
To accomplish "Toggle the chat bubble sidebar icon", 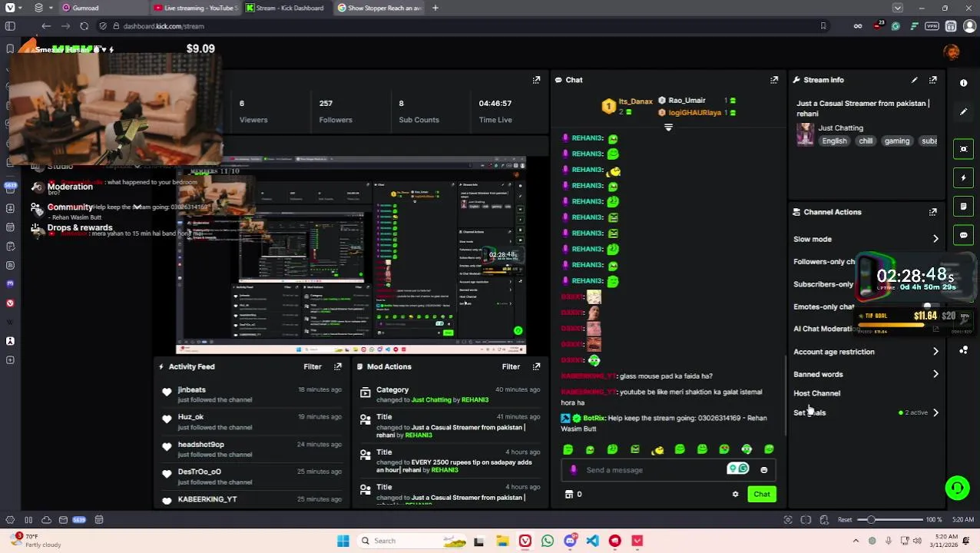I will click(963, 235).
